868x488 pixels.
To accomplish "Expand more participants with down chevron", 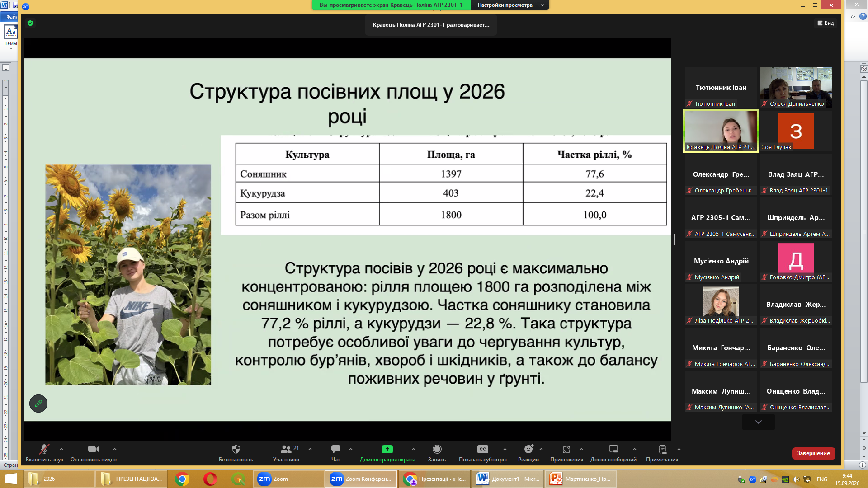I will click(758, 422).
